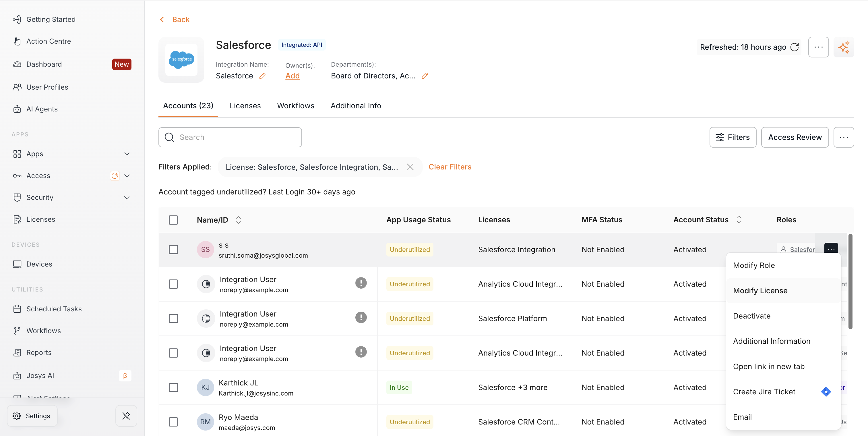This screenshot has width=868, height=436.
Task: Click the unpin sidebar icon
Action: point(126,416)
